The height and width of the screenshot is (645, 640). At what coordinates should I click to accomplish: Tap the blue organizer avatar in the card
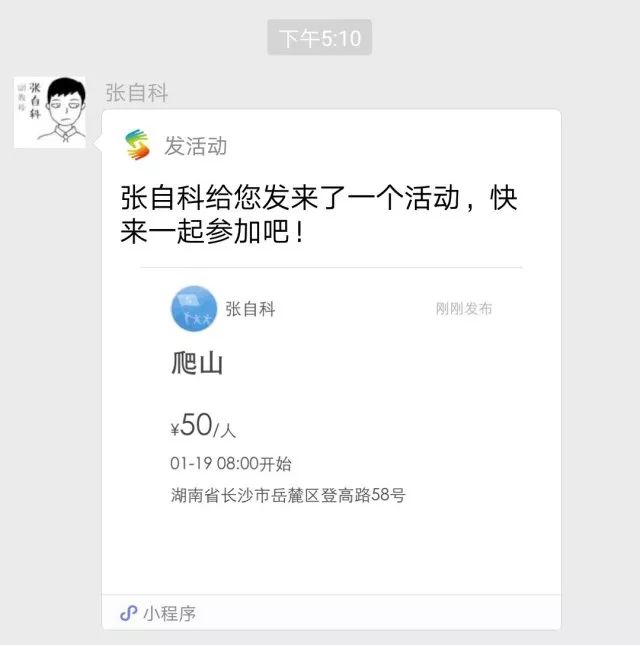194,308
